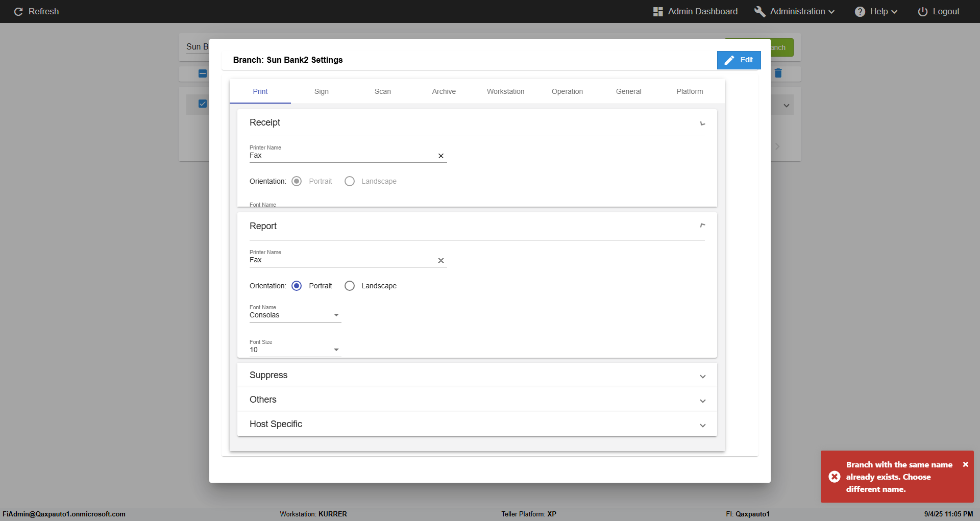
Task: Expand the Host Specific section
Action: coord(477,424)
